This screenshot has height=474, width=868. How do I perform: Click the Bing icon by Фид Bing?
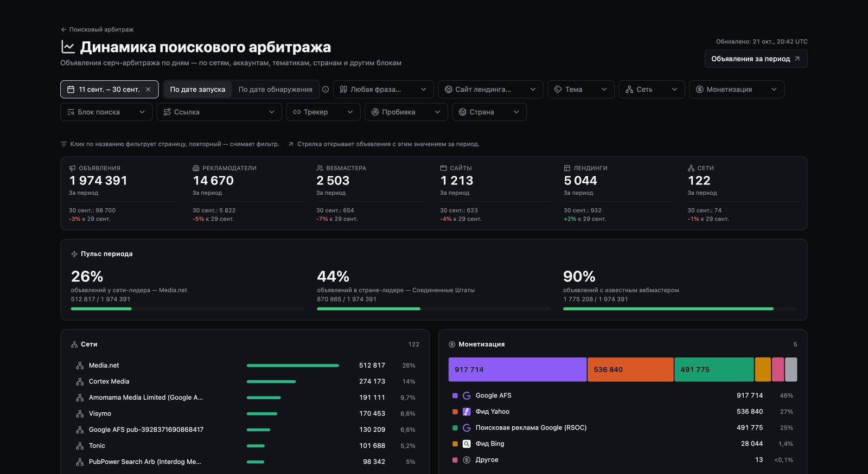[x=467, y=444]
